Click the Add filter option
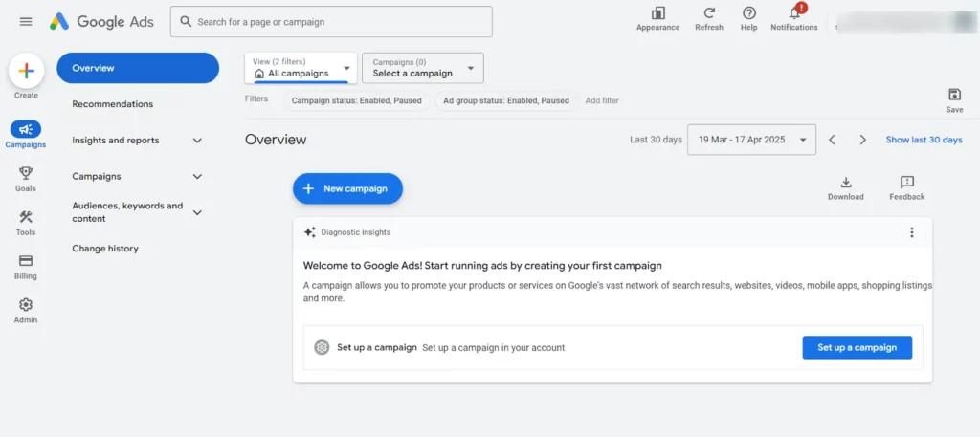 pos(602,100)
